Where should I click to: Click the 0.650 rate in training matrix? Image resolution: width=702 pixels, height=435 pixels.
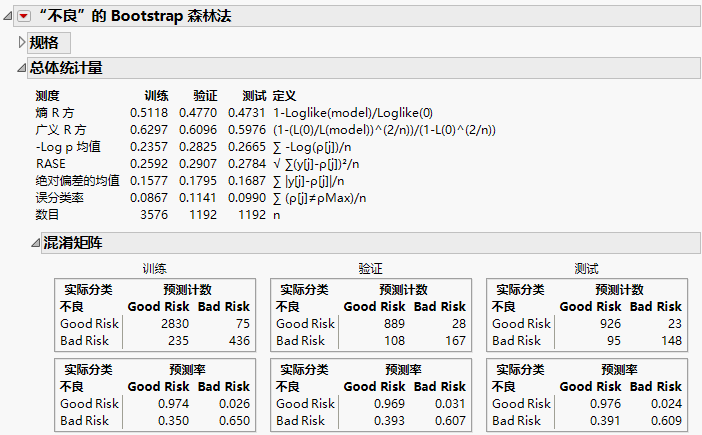click(234, 421)
